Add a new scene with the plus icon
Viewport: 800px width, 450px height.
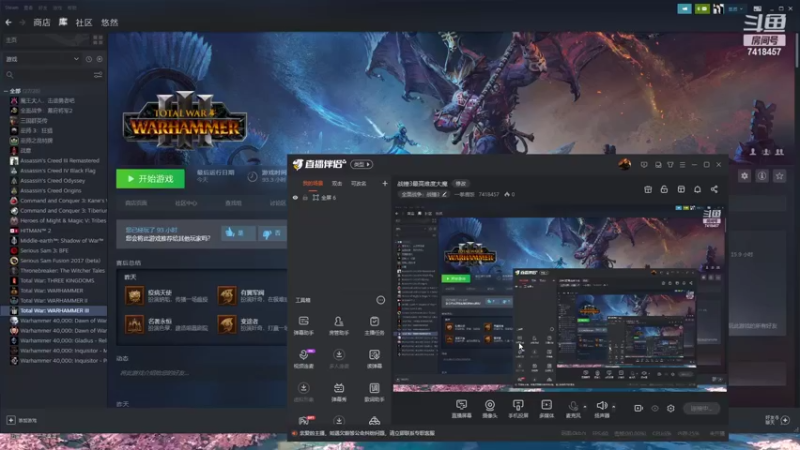point(385,183)
